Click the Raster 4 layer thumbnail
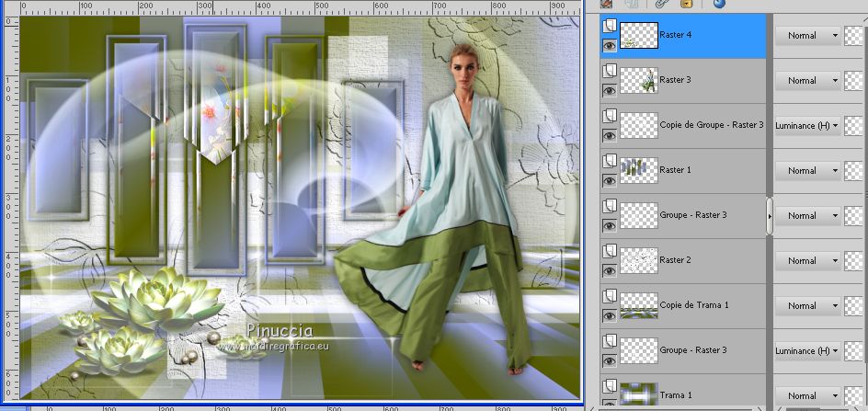Viewport: 868px width, 411px height. [639, 36]
